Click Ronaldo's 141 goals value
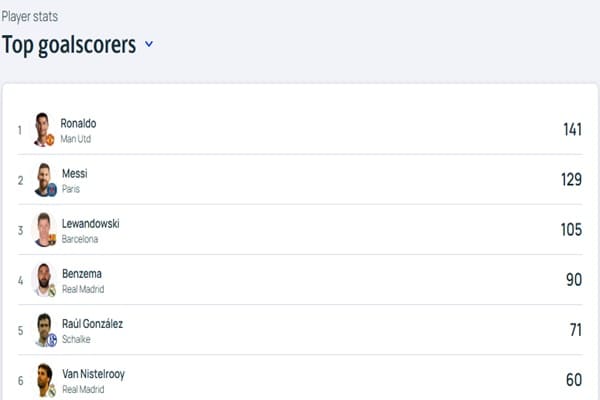The image size is (600, 400). click(571, 130)
